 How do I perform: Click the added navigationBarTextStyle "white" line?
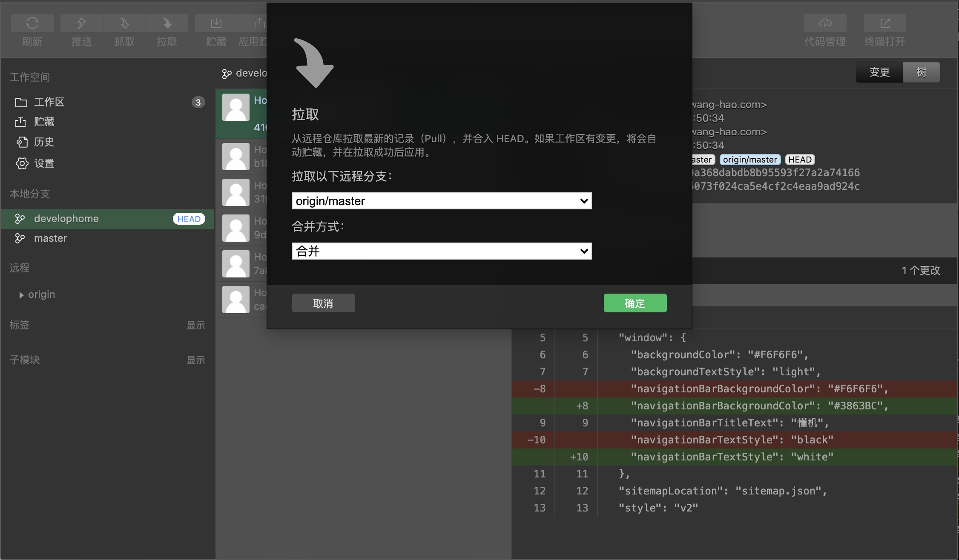coord(735,457)
